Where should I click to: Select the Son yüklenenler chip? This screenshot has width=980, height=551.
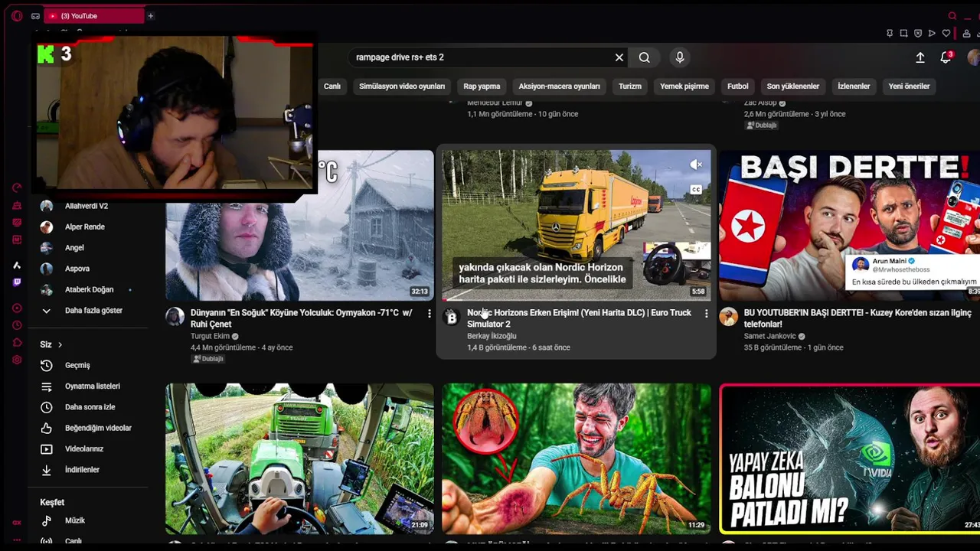pos(793,86)
